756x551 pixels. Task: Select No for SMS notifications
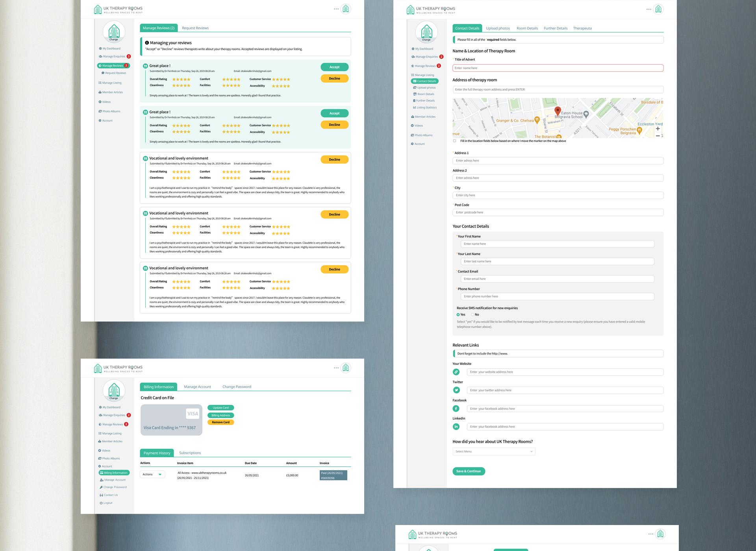(472, 315)
